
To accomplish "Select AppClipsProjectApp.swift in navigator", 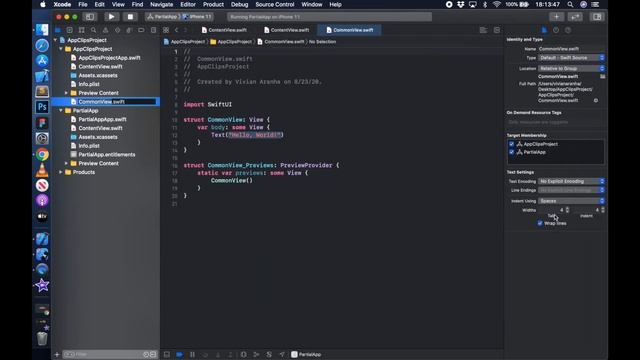I will (109, 58).
